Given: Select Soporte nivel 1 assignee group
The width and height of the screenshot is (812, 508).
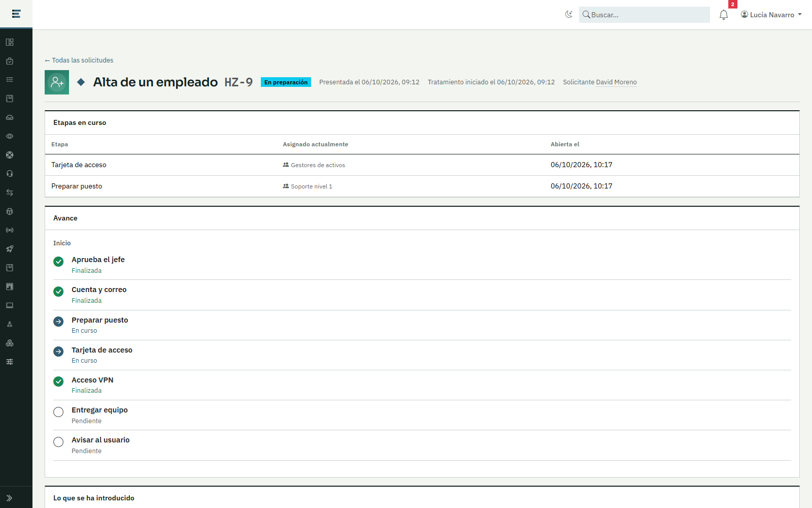Looking at the screenshot, I should point(308,186).
